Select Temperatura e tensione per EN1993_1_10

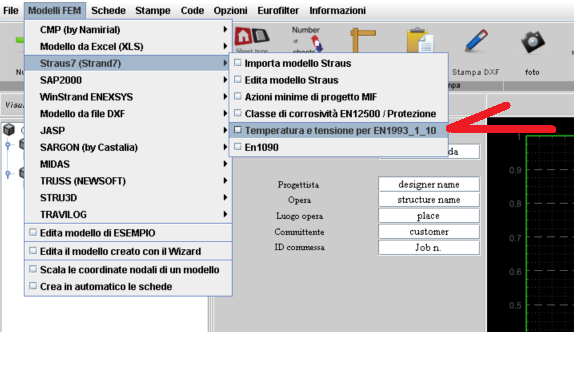click(339, 131)
